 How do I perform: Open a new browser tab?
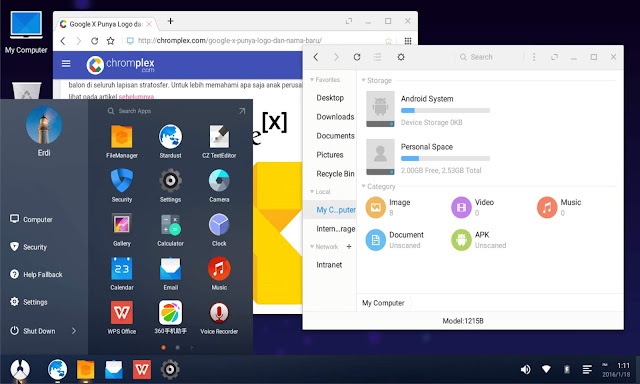pos(171,21)
